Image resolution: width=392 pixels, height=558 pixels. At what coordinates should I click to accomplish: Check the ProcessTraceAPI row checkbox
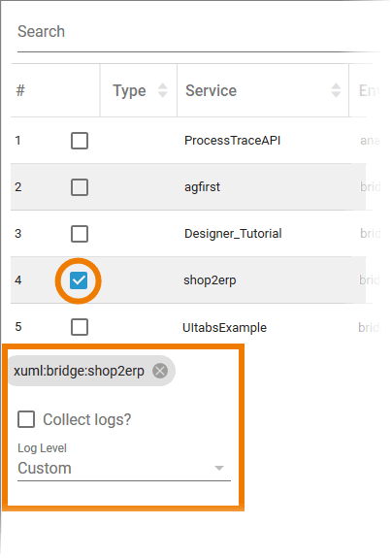80,142
